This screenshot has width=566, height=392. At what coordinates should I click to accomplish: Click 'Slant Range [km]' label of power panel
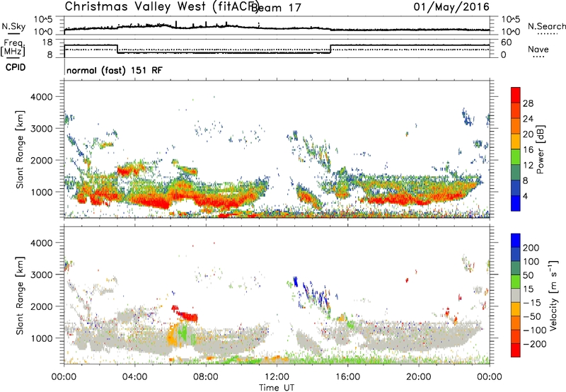(20, 149)
